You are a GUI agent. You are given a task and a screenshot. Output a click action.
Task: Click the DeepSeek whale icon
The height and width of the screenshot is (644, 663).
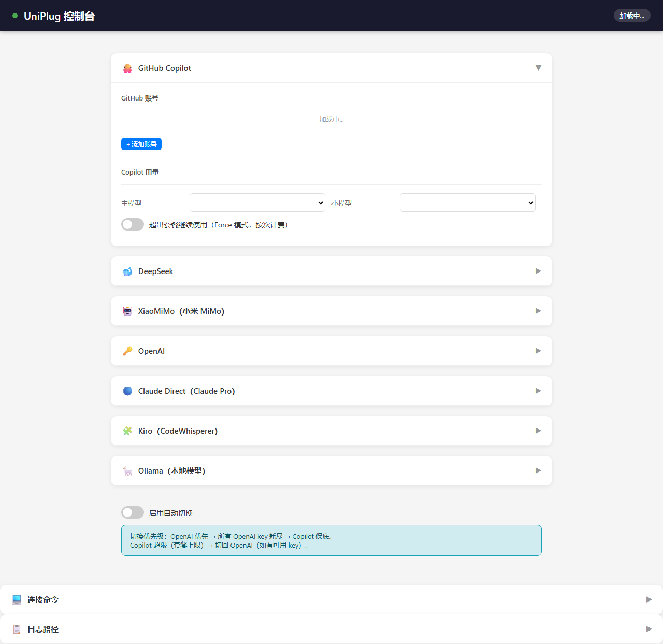point(127,271)
